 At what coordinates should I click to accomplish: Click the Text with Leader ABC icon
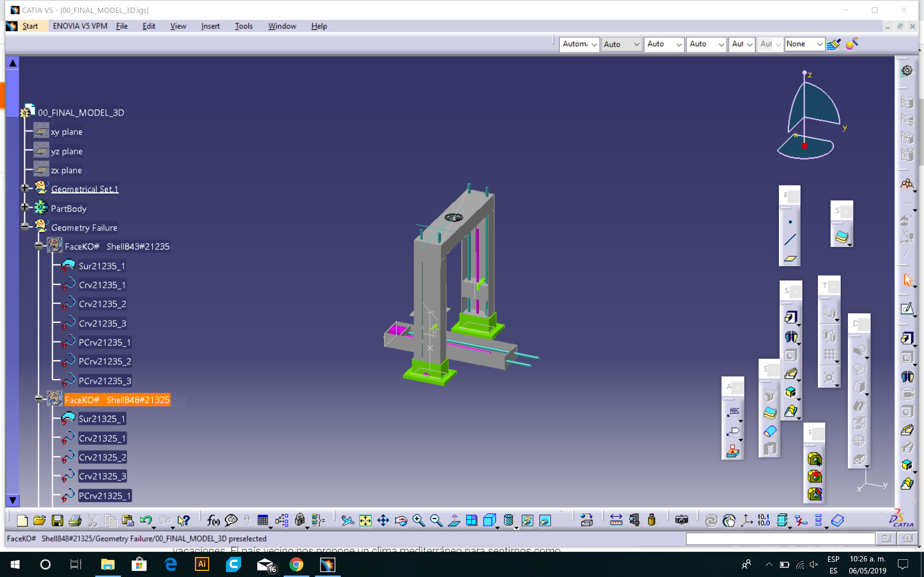tap(734, 412)
